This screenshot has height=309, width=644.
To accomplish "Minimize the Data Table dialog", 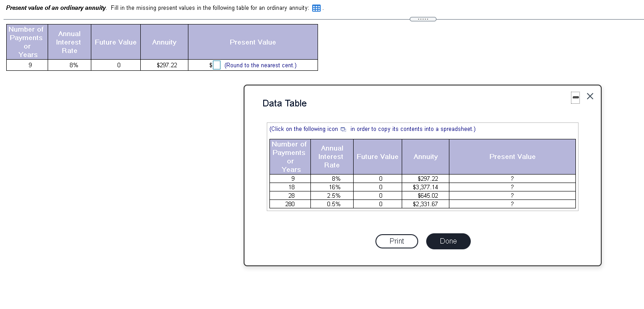I will coord(576,97).
